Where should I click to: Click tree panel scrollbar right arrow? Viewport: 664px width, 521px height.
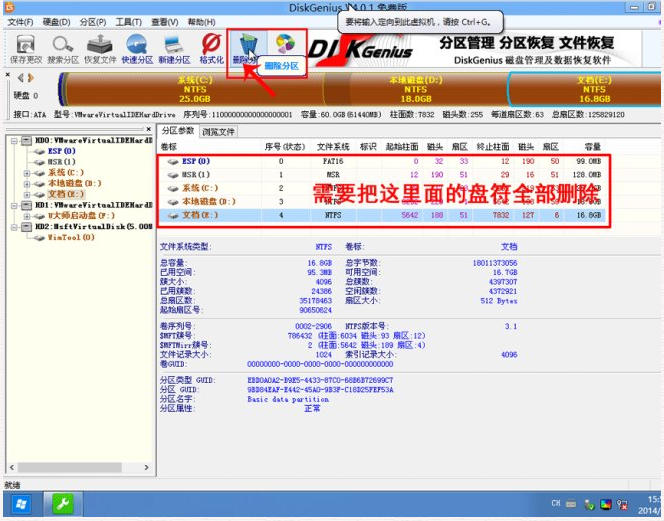(147, 467)
